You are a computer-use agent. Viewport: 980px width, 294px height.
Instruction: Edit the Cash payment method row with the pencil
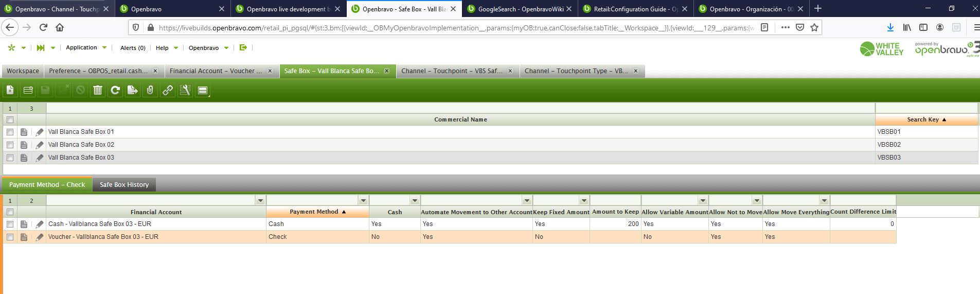(x=40, y=224)
